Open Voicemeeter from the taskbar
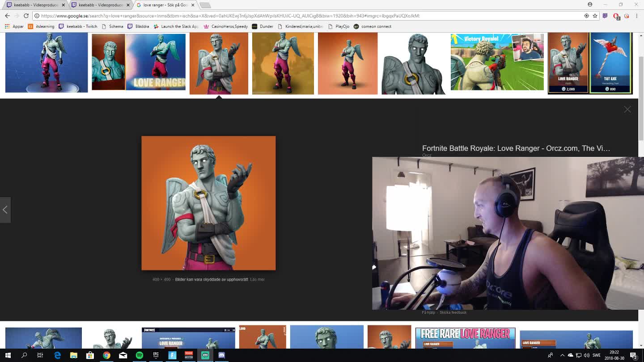 click(x=189, y=355)
